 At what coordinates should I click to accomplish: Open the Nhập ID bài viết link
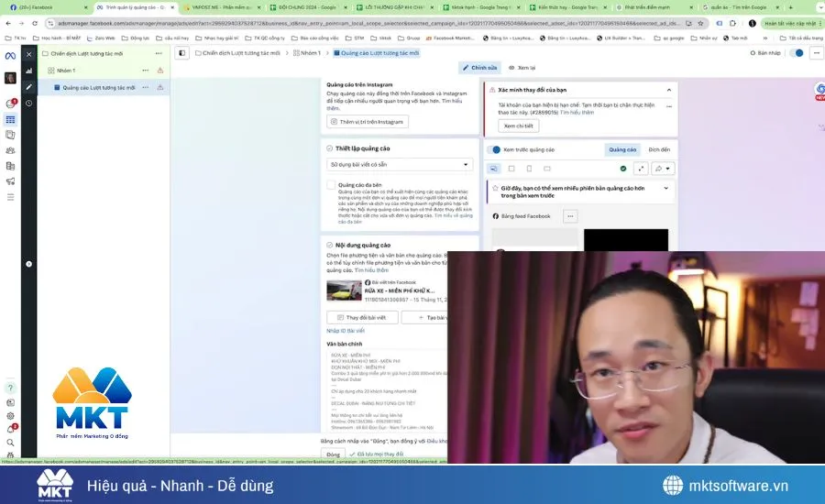[346, 331]
